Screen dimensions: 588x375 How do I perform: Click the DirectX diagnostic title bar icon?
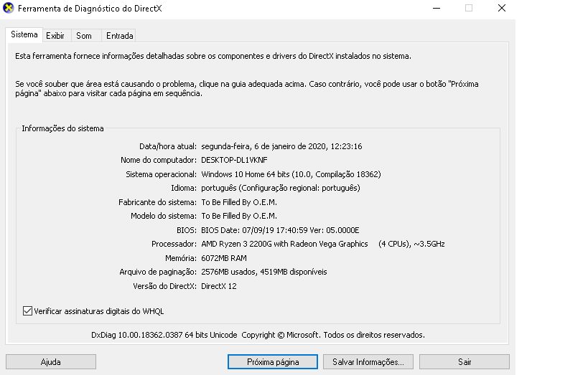[8, 8]
